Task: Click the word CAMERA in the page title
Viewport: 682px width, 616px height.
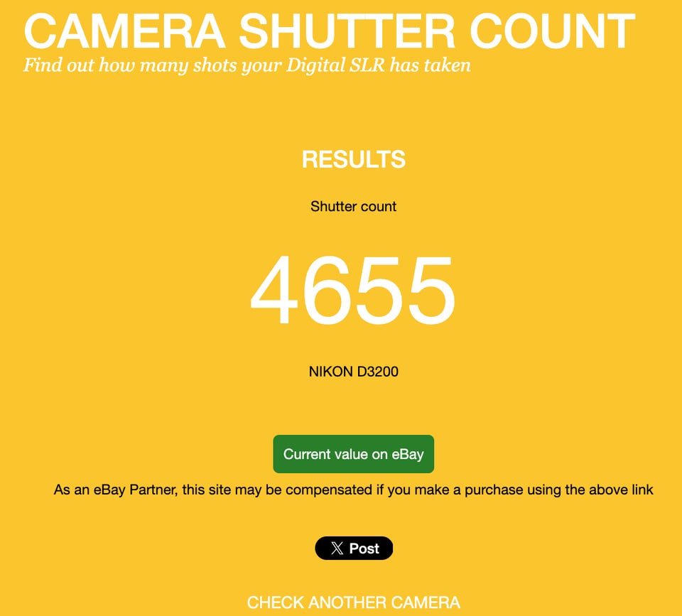Action: coord(124,31)
